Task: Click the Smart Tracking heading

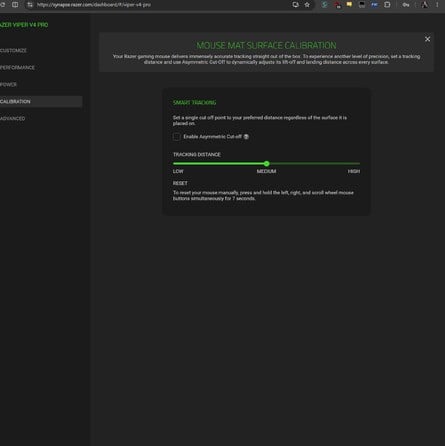Action: click(x=194, y=103)
